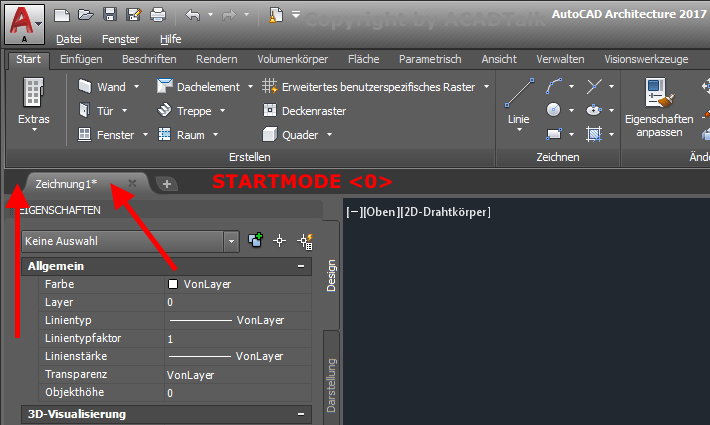Open the Keine Auswahl selection dropdown
The image size is (710, 425).
click(x=231, y=241)
